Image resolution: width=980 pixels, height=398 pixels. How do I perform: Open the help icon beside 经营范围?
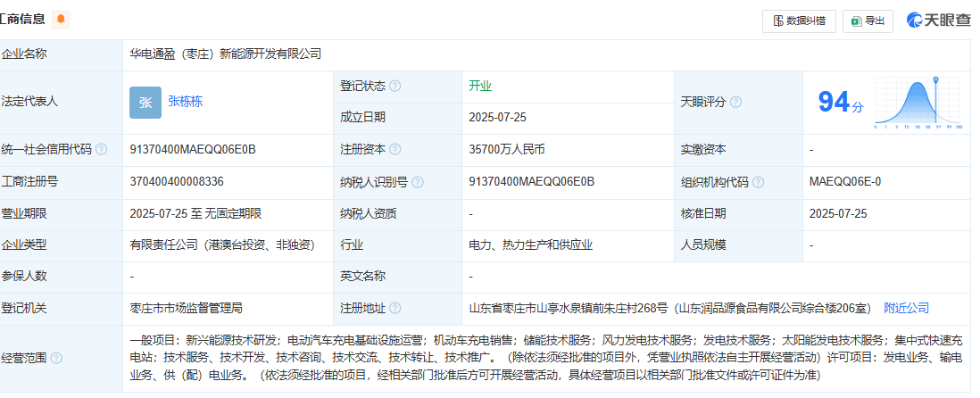[x=57, y=358]
